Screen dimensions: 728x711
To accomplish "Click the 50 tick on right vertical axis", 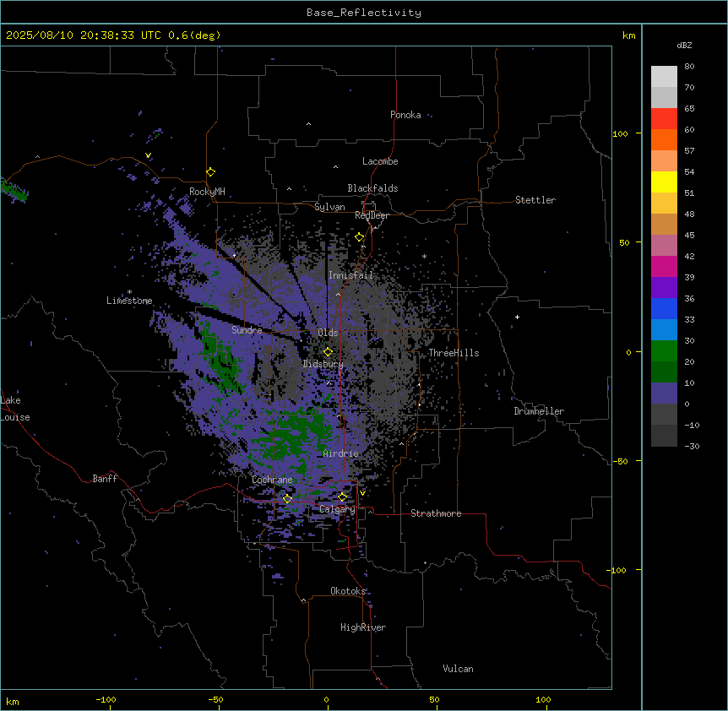I will pos(624,242).
